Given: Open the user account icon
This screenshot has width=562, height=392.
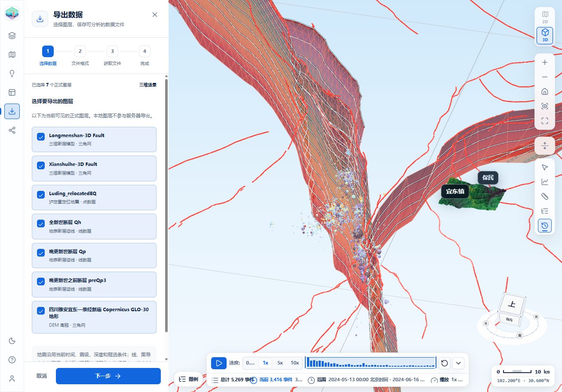Looking at the screenshot, I should tap(12, 379).
